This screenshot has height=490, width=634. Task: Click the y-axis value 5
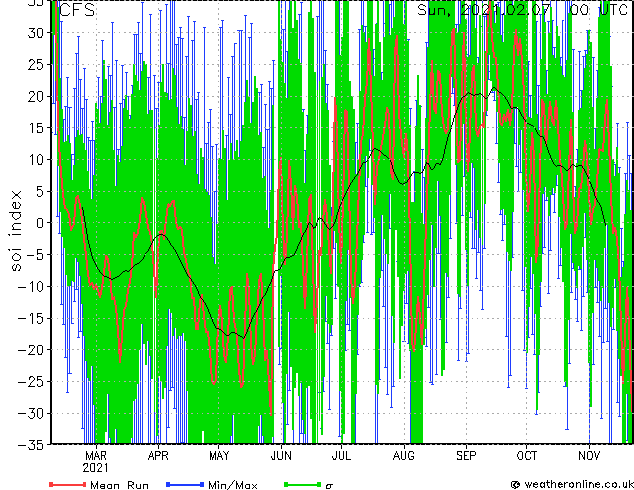tap(41, 191)
